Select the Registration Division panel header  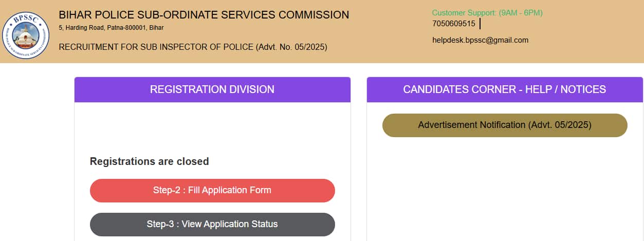(x=212, y=89)
